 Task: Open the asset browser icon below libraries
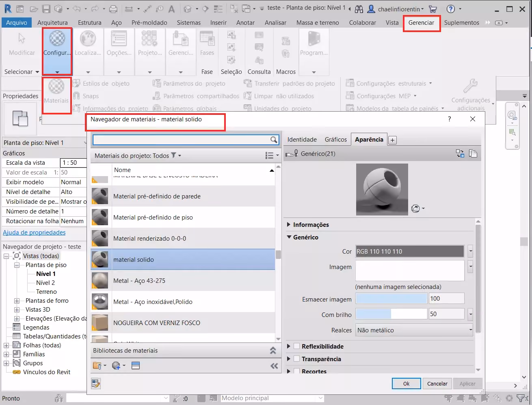pos(136,366)
